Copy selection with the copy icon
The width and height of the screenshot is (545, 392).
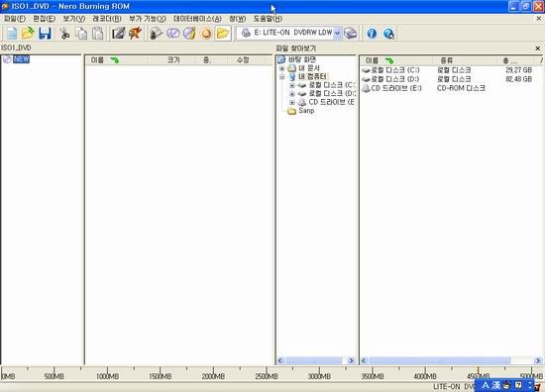tap(81, 34)
